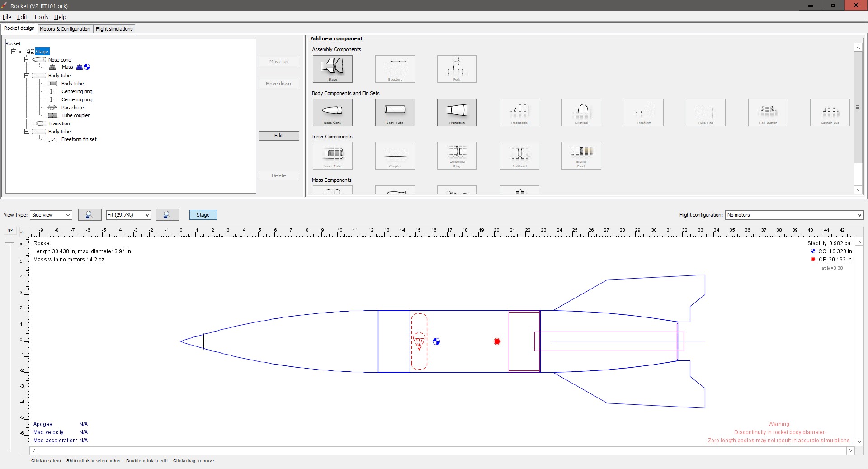Image resolution: width=868 pixels, height=469 pixels.
Task: Click the Delete button
Action: (x=278, y=175)
